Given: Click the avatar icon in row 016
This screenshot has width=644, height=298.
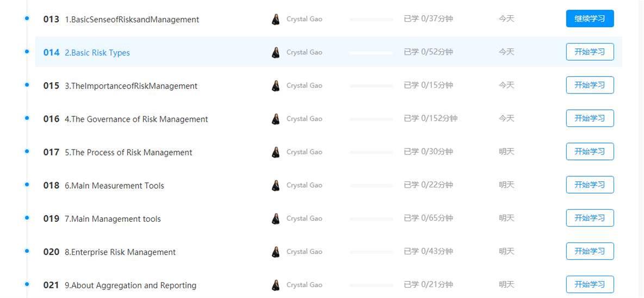Looking at the screenshot, I should coord(276,119).
